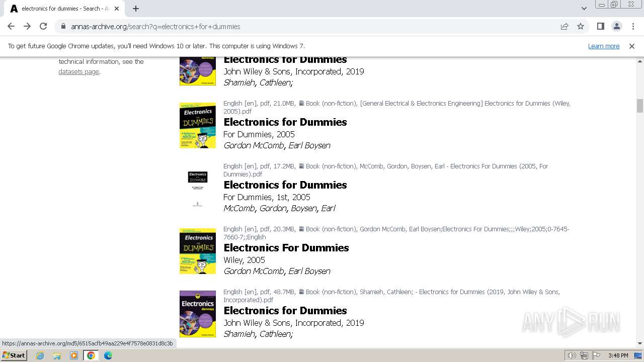The width and height of the screenshot is (644, 362).
Task: Open the 21.0MB Electronics for Dummies cover
Action: point(198,125)
